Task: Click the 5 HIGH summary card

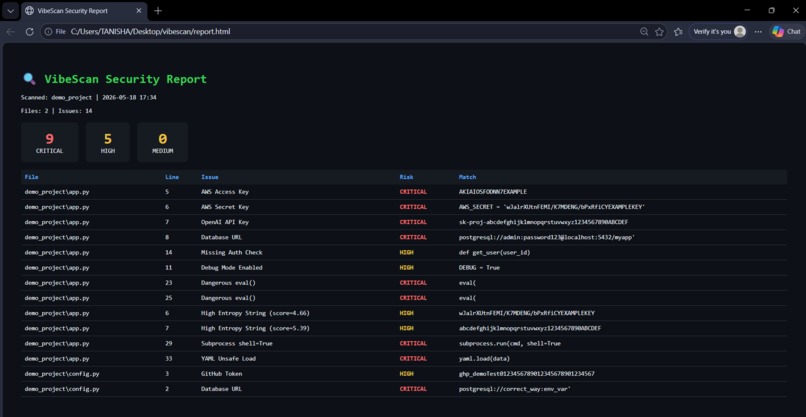Action: [x=107, y=142]
